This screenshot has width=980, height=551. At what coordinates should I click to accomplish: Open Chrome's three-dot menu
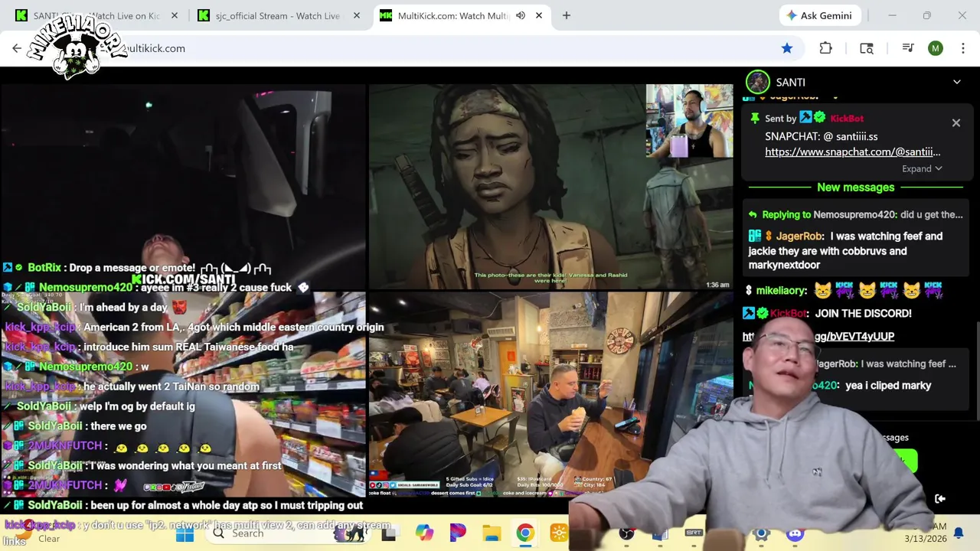click(x=962, y=48)
